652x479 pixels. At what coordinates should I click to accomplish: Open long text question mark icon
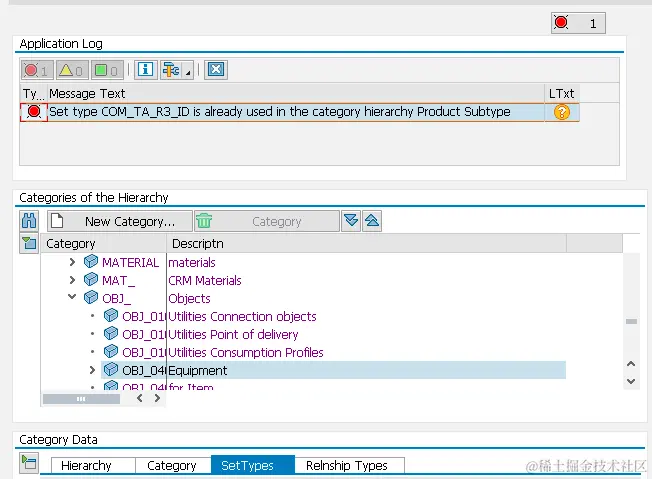coord(561,112)
